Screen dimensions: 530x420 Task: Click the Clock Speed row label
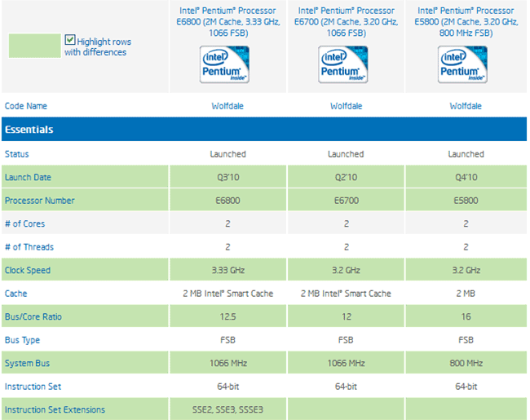click(x=28, y=271)
